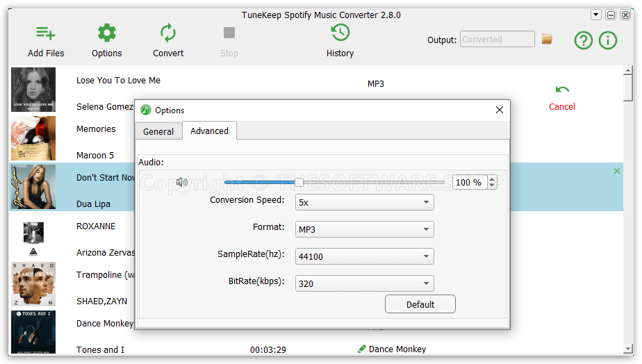This screenshot has height=364, width=642.
Task: Click the artist name Maroon 5
Action: (95, 155)
